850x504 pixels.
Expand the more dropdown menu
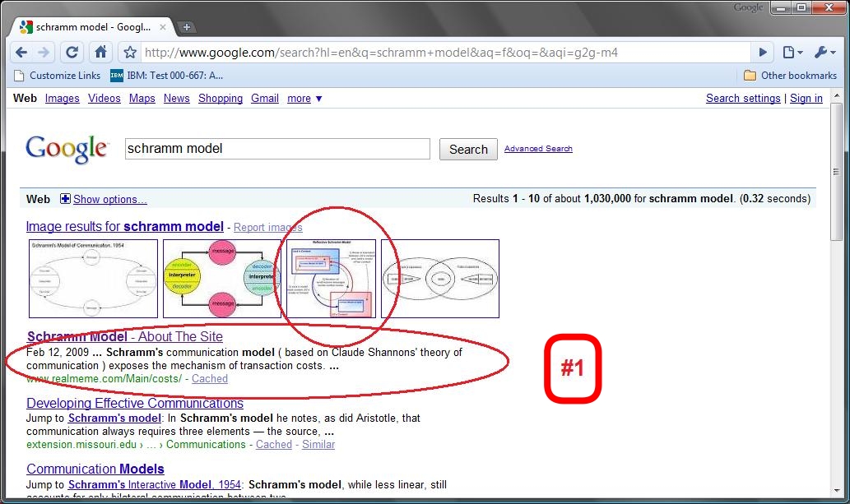[304, 99]
